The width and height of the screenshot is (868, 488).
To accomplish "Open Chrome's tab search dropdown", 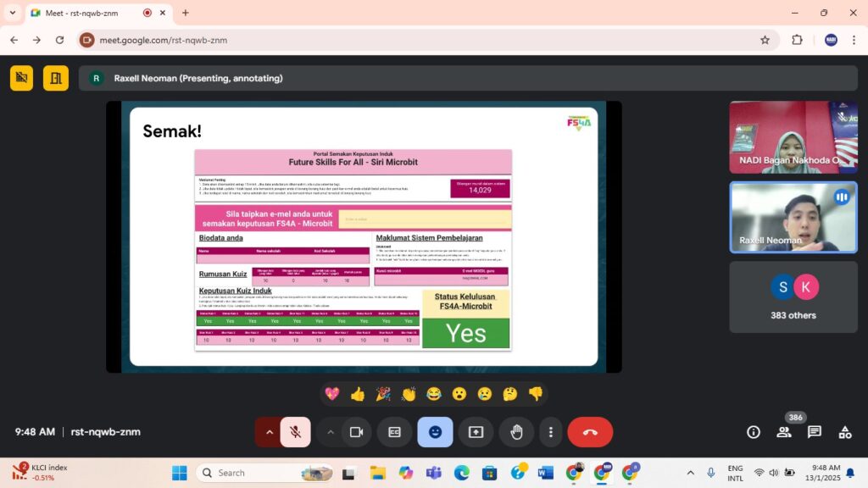I will (13, 13).
